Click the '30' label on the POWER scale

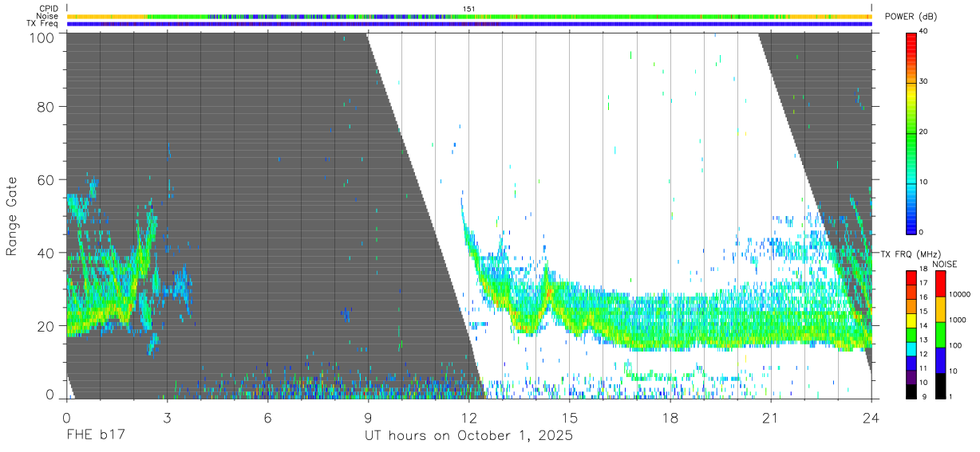[x=923, y=81]
